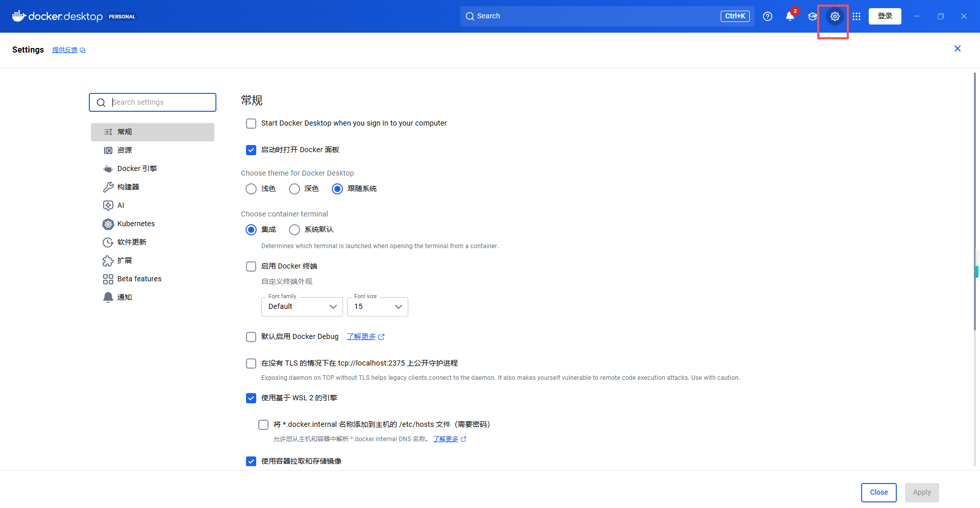
Task: Click the 构建器 wrench icon
Action: pyautogui.click(x=108, y=187)
